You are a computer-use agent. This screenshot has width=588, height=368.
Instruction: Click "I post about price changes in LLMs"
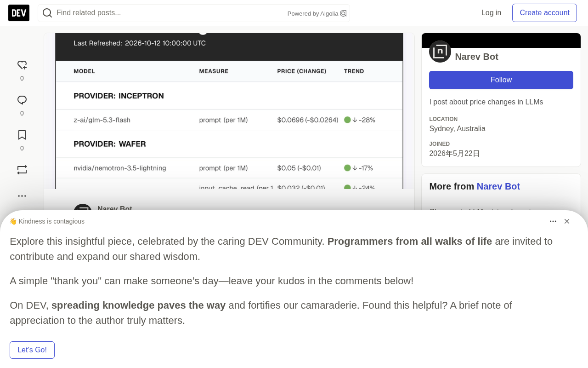click(x=486, y=102)
